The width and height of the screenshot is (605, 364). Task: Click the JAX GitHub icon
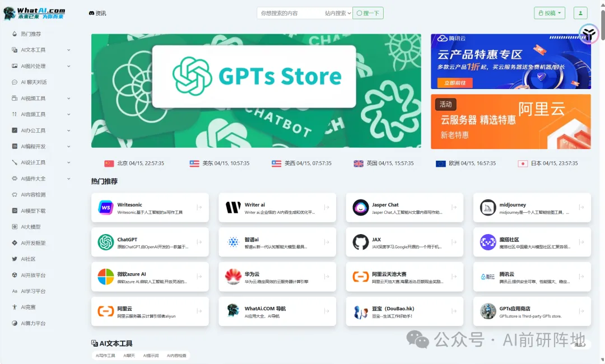tap(361, 242)
